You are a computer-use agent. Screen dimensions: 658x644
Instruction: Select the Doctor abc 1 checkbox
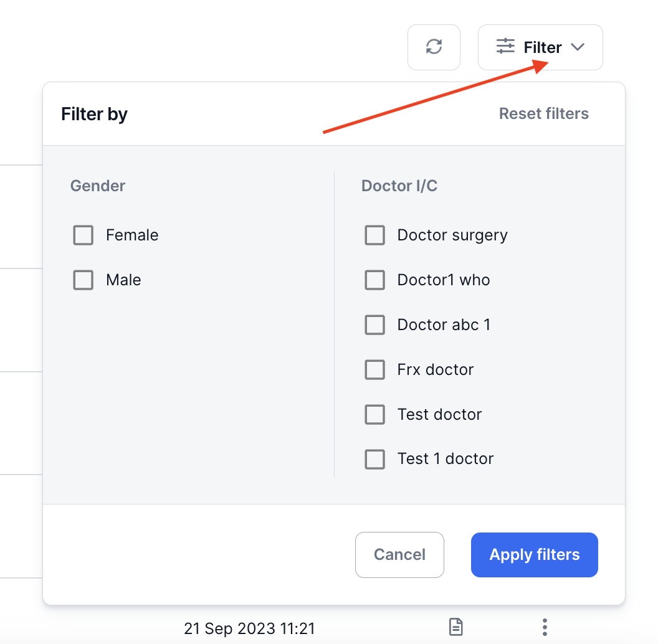coord(374,325)
